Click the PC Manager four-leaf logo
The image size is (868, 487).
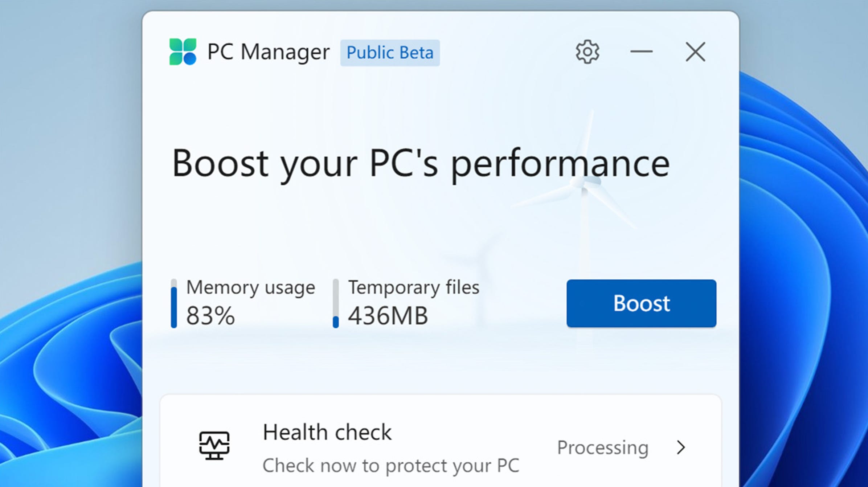click(x=183, y=52)
